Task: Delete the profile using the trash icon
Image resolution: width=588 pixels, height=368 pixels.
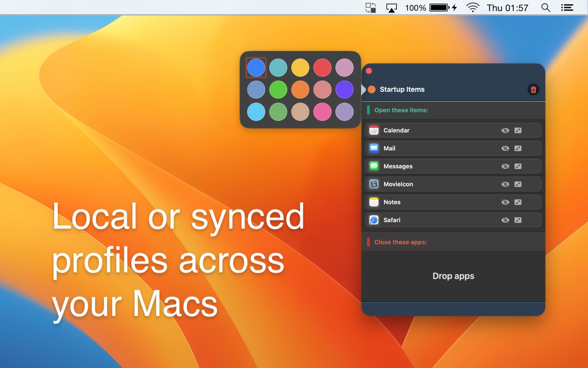Action: pos(533,90)
